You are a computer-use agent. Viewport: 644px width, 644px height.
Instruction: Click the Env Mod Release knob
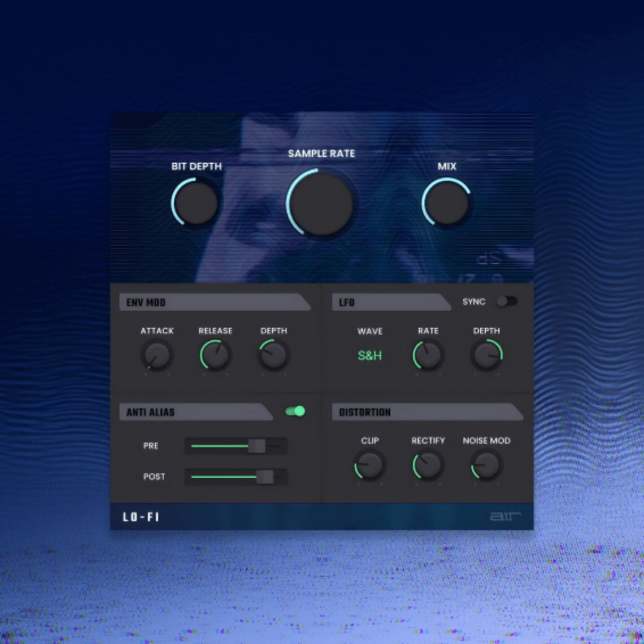215,355
